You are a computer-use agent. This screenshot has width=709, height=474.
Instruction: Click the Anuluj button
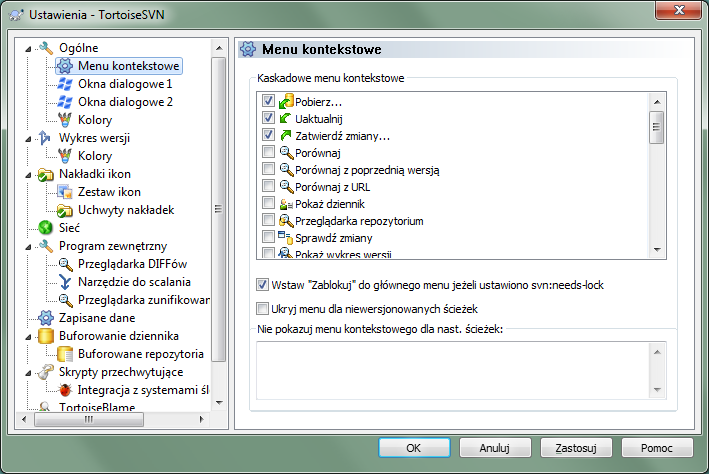pyautogui.click(x=495, y=448)
